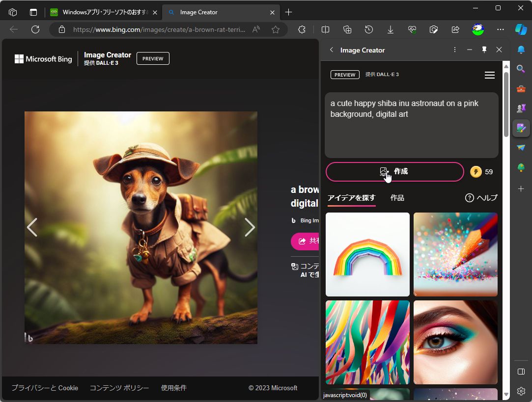Open the Drop paper plane icon
532x402 pixels.
pos(521,147)
